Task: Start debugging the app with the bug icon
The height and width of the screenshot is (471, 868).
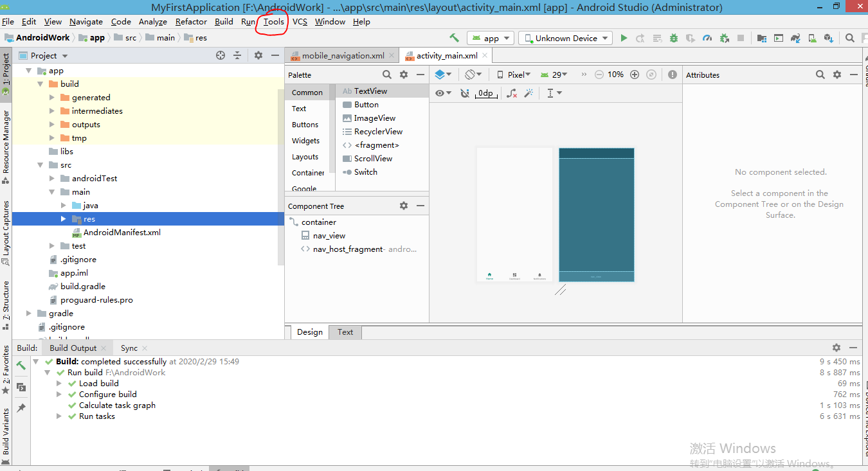Action: click(674, 38)
